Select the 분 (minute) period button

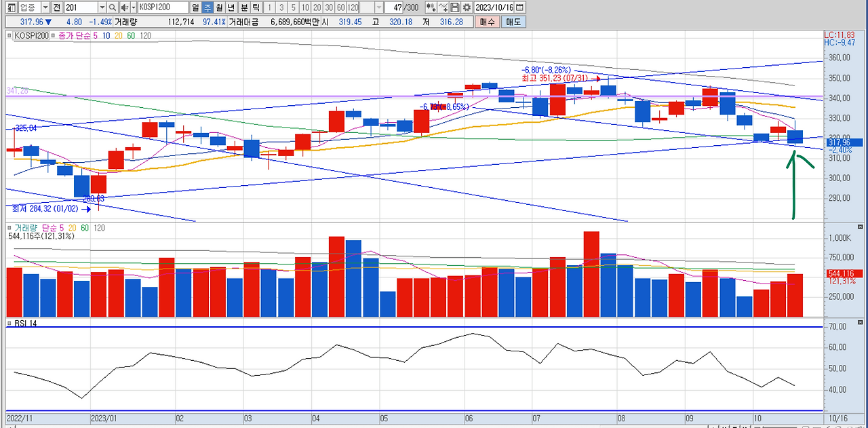pos(245,7)
